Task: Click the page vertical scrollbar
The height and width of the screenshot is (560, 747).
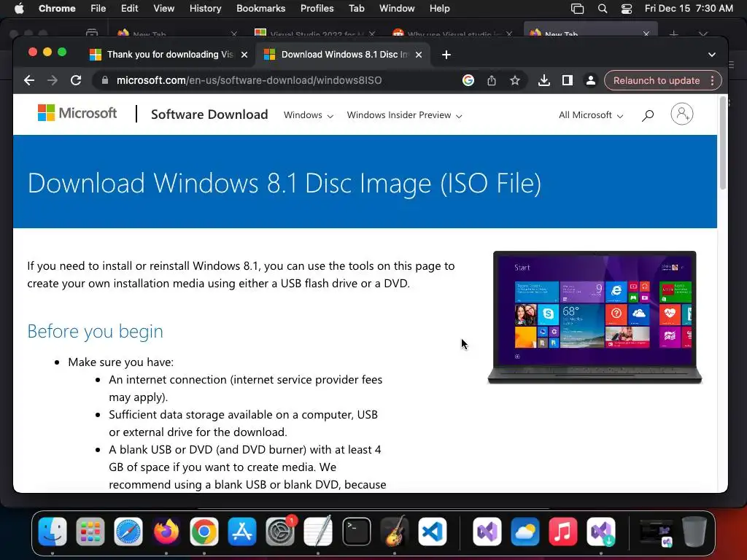Action: click(x=723, y=143)
